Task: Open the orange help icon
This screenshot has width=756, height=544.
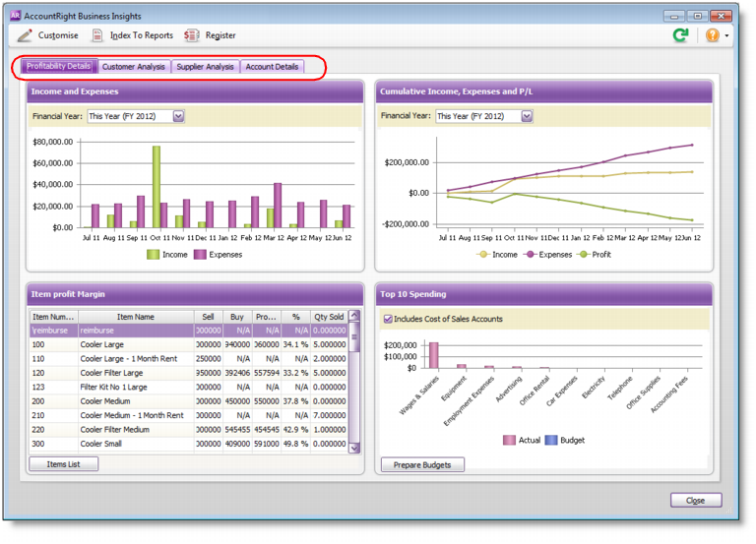Action: [712, 35]
